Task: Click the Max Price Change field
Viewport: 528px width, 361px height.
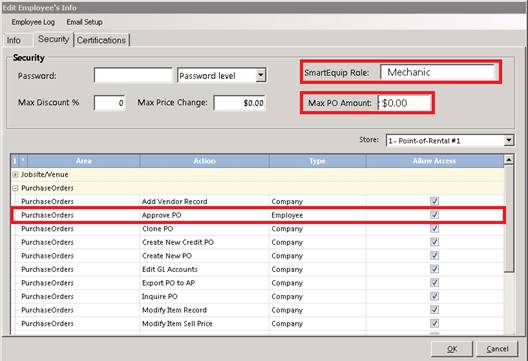Action: tap(239, 103)
